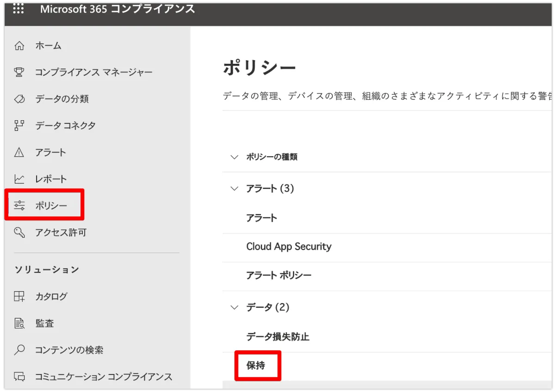Open the Cloud App Security policy row
This screenshot has width=555, height=392.
[387, 247]
